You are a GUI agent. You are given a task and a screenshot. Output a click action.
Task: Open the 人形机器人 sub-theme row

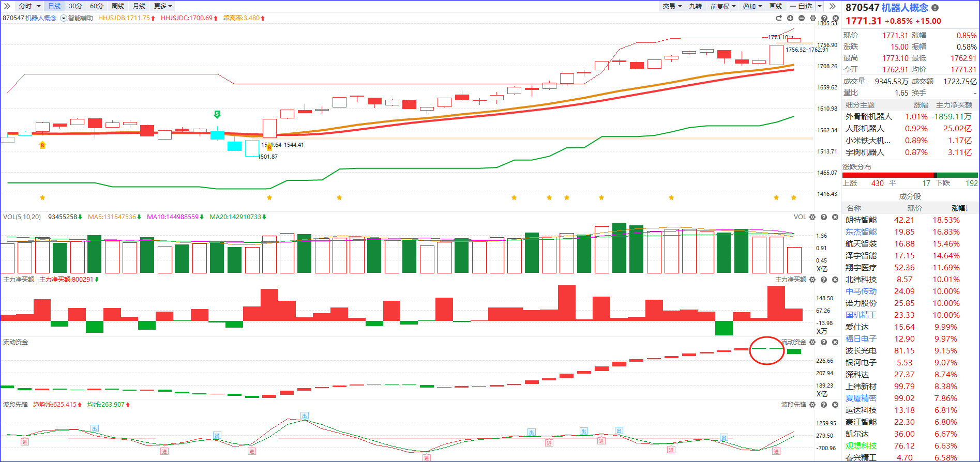[910, 129]
